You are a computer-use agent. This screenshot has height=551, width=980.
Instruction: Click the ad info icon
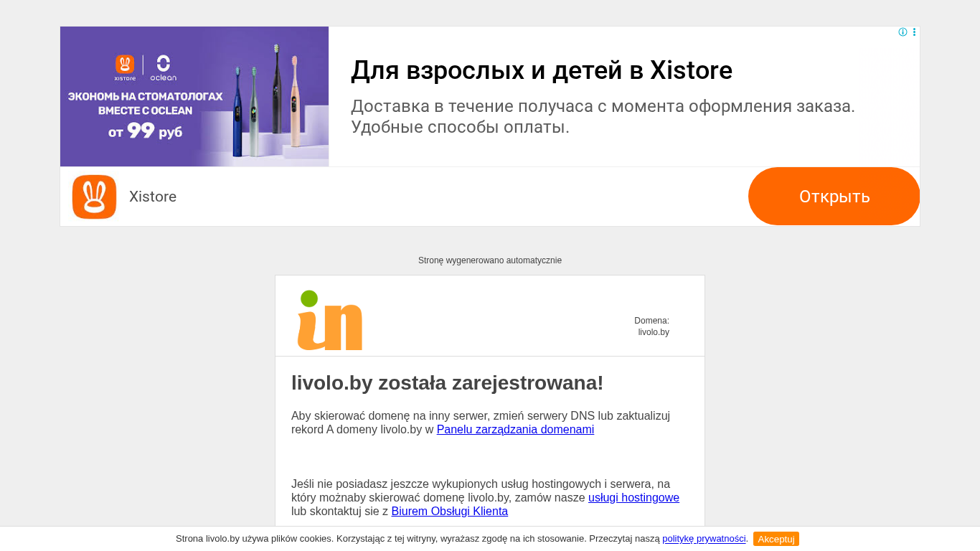coord(903,32)
